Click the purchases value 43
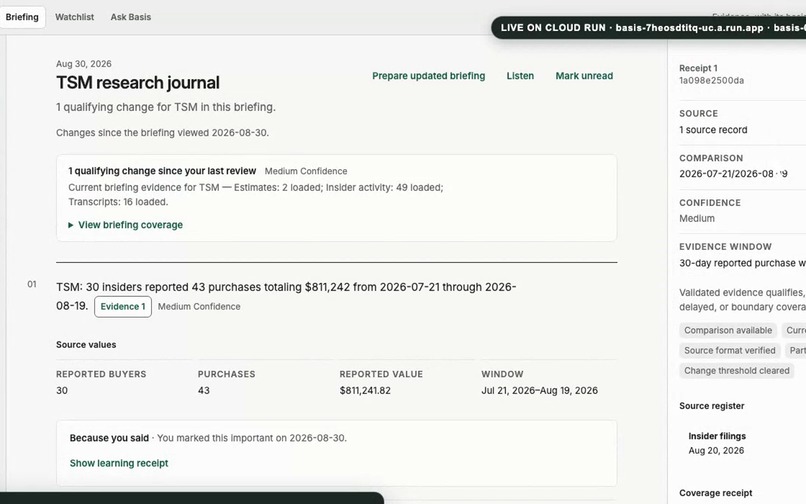806x504 pixels. (x=204, y=390)
